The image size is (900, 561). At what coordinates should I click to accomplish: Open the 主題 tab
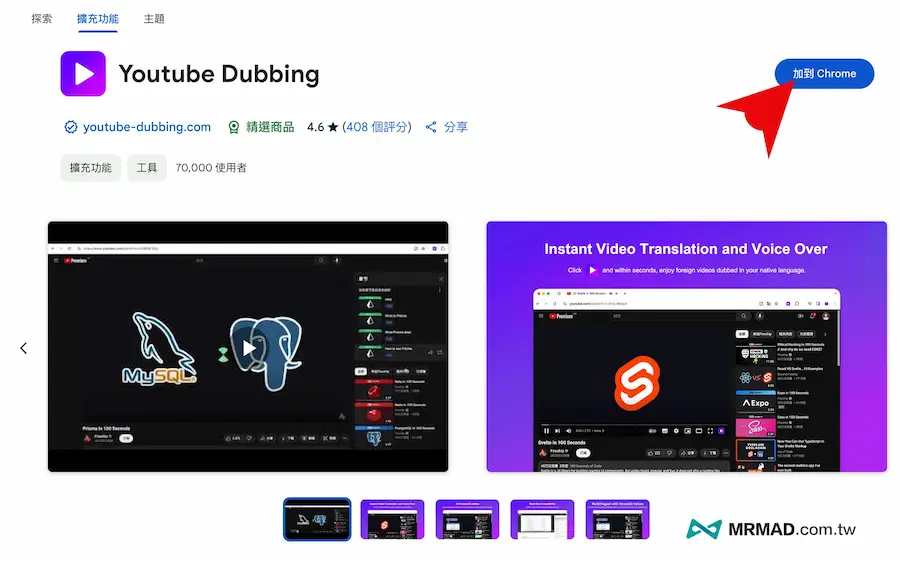pyautogui.click(x=154, y=19)
